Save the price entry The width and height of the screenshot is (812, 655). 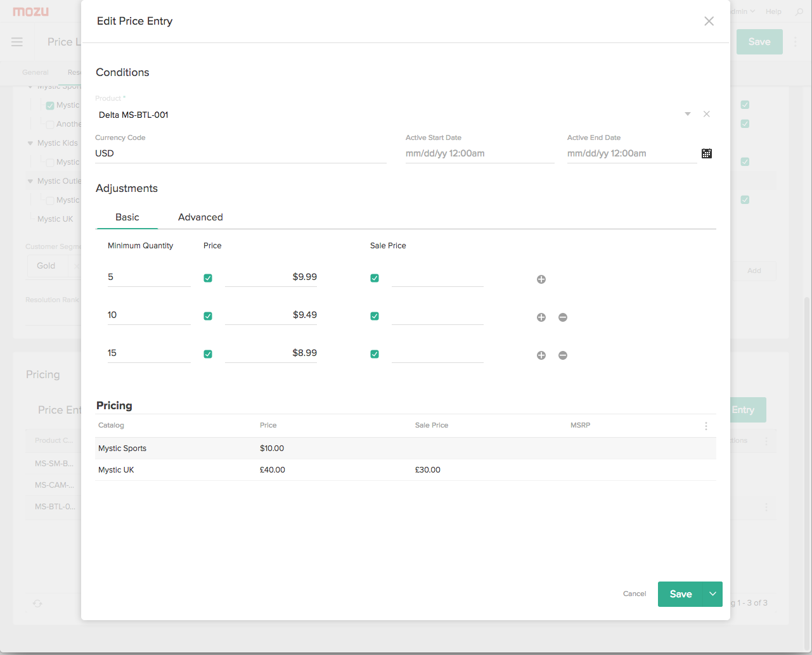pyautogui.click(x=681, y=594)
